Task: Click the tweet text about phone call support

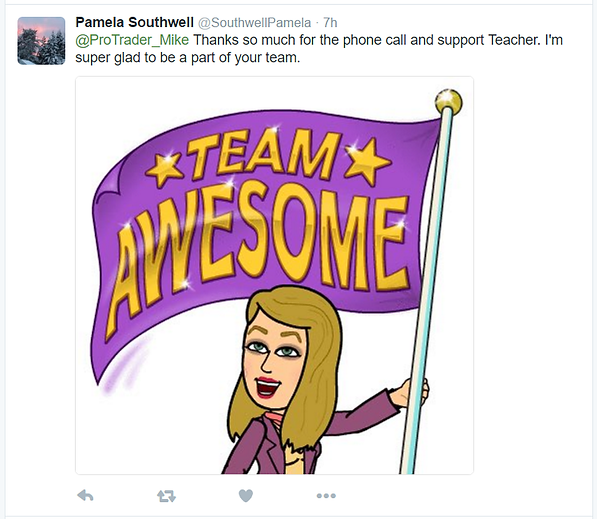Action: (319, 49)
